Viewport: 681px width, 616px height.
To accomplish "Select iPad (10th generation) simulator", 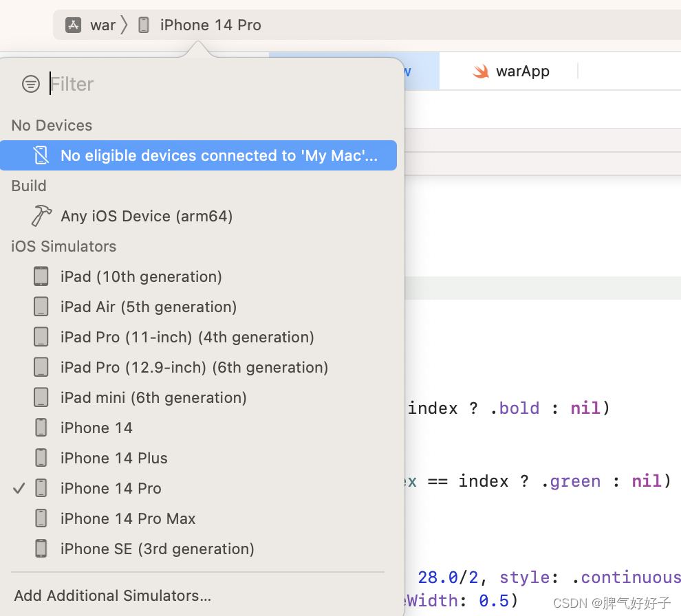I will click(141, 276).
